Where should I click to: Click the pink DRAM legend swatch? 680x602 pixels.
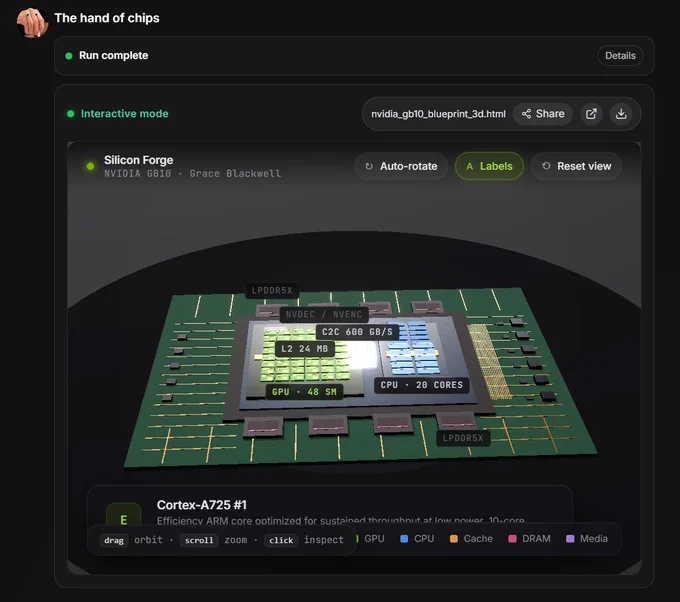(x=512, y=539)
